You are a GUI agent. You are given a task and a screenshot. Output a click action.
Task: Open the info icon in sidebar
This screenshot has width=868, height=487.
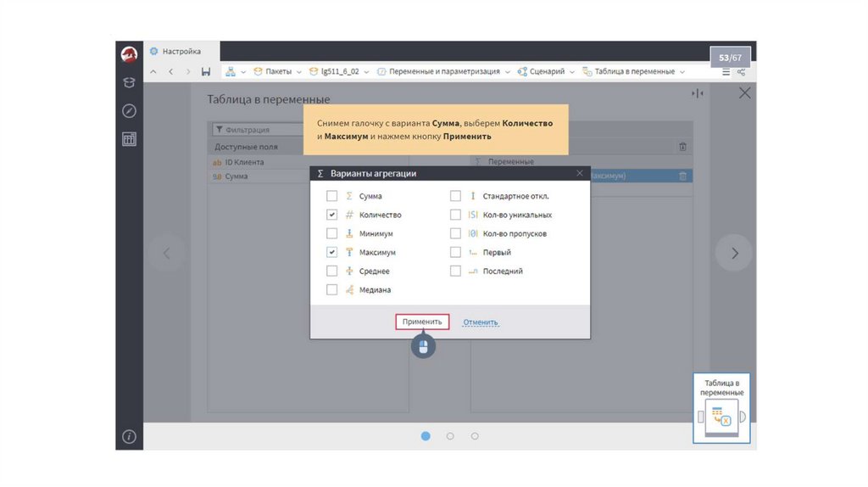pos(129,437)
